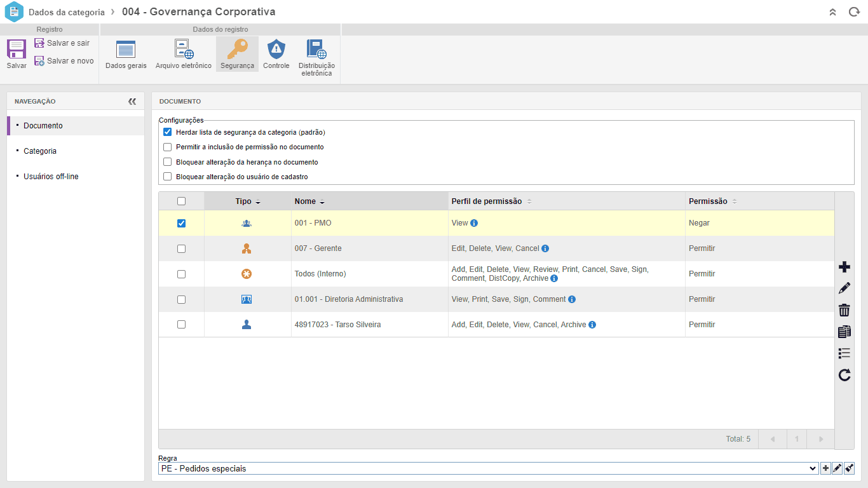Click the trash icon to delete entry
The image size is (868, 488).
click(x=844, y=310)
